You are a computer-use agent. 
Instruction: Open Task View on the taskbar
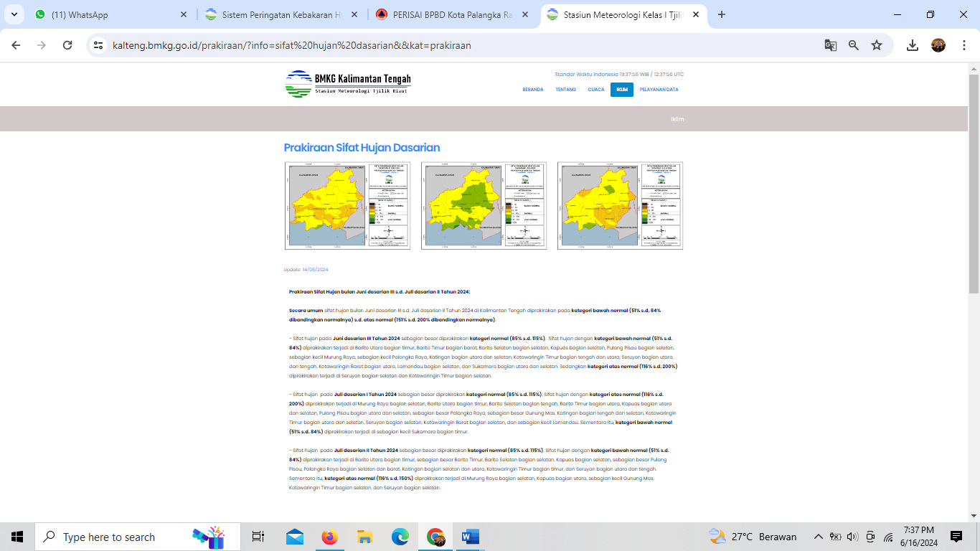coord(258,537)
